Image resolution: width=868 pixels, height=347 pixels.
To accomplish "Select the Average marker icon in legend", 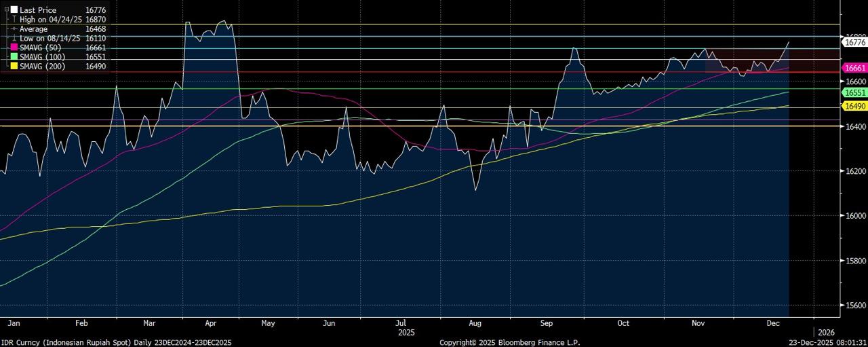I will click(x=14, y=29).
